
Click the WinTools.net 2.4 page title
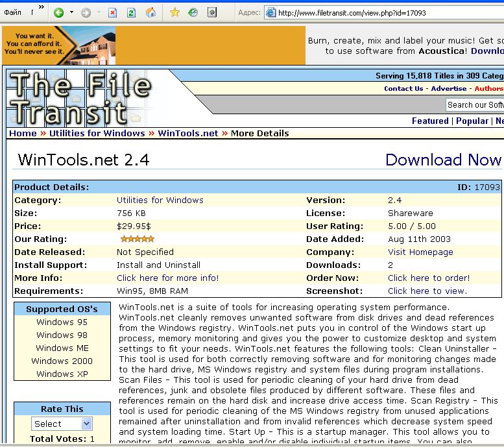(x=84, y=160)
